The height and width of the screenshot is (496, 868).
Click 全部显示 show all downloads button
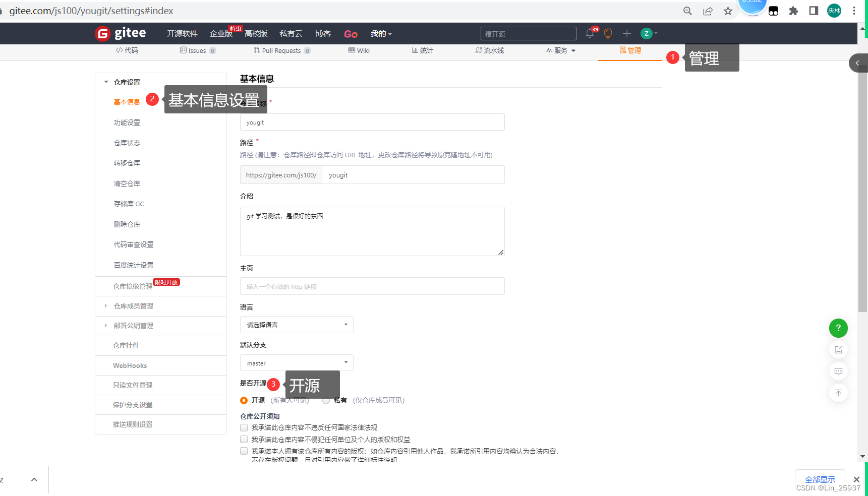820,479
